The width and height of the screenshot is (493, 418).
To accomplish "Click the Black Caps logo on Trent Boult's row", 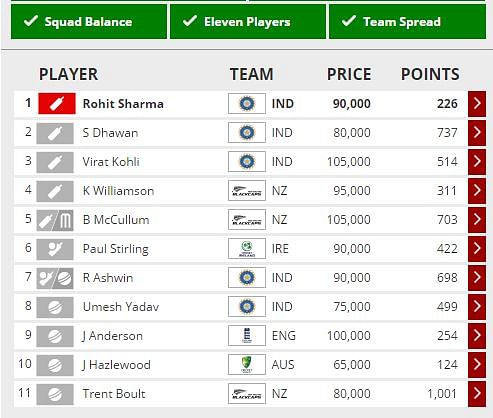I will pyautogui.click(x=247, y=394).
